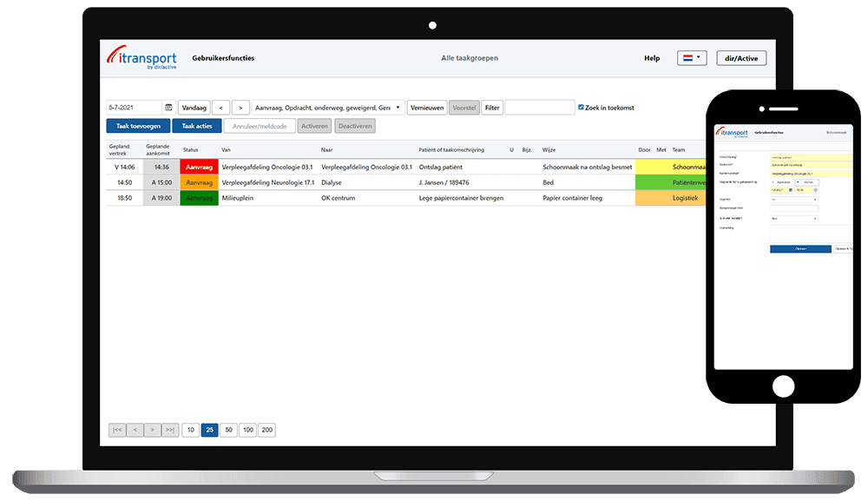This screenshot has width=868, height=501.
Task: Open the Gebruikersfuncties menu
Action: point(223,58)
